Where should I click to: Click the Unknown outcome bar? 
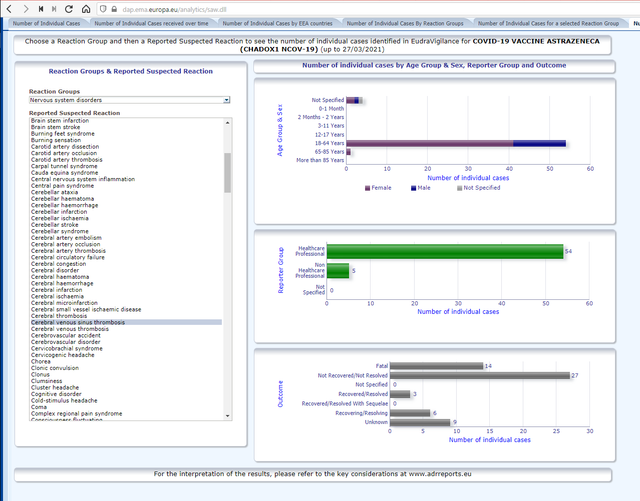(x=420, y=422)
